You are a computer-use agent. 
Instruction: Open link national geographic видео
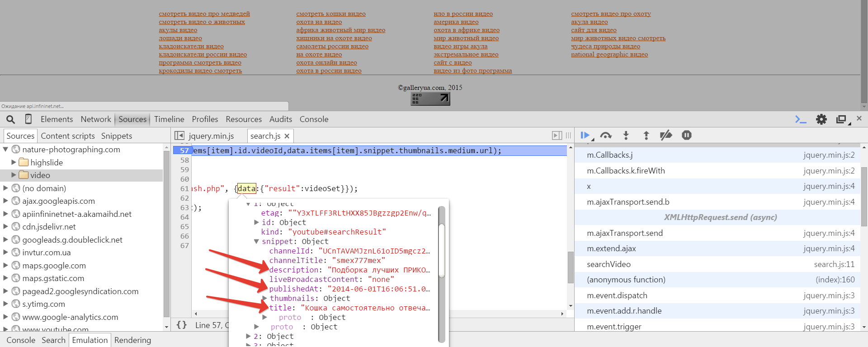point(609,55)
